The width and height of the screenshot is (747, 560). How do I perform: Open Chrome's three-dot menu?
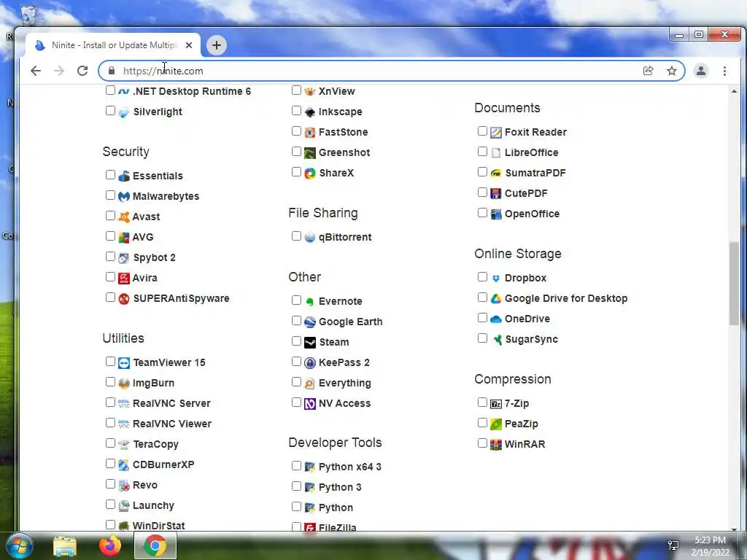724,71
